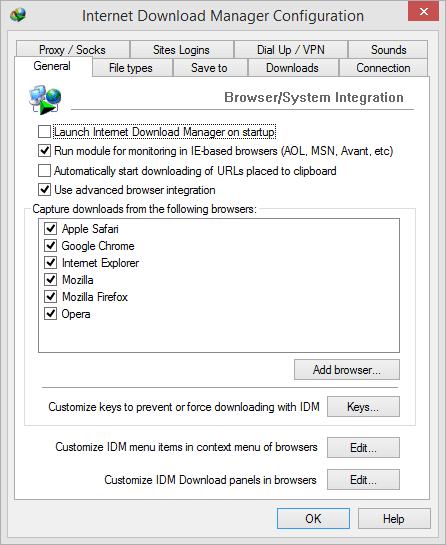Switch to the File types tab
The image size is (446, 545).
click(x=132, y=67)
